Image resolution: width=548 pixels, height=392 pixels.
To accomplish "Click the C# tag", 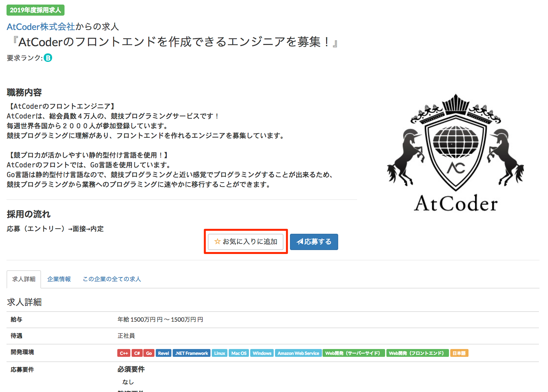I will click(137, 353).
